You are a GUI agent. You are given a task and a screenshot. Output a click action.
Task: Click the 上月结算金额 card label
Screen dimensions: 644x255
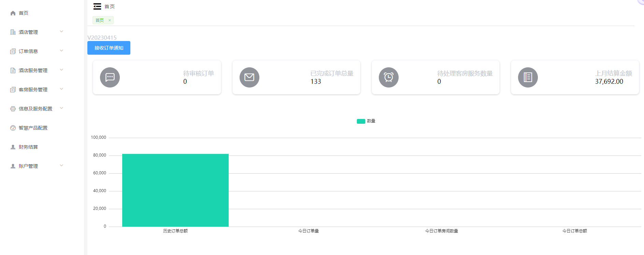click(x=614, y=73)
